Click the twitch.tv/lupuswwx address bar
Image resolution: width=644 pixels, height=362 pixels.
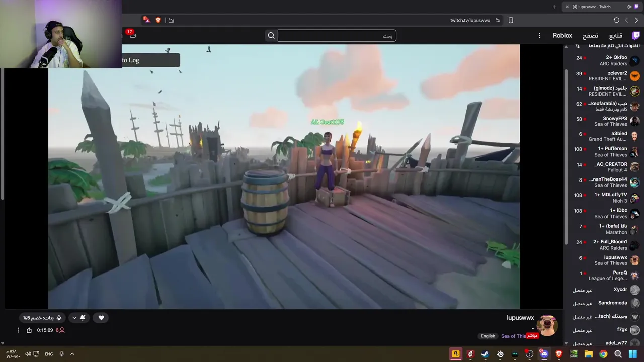470,20
